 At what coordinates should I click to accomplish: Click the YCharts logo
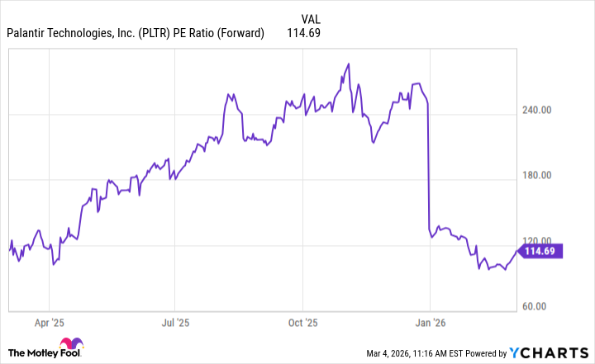pos(550,353)
